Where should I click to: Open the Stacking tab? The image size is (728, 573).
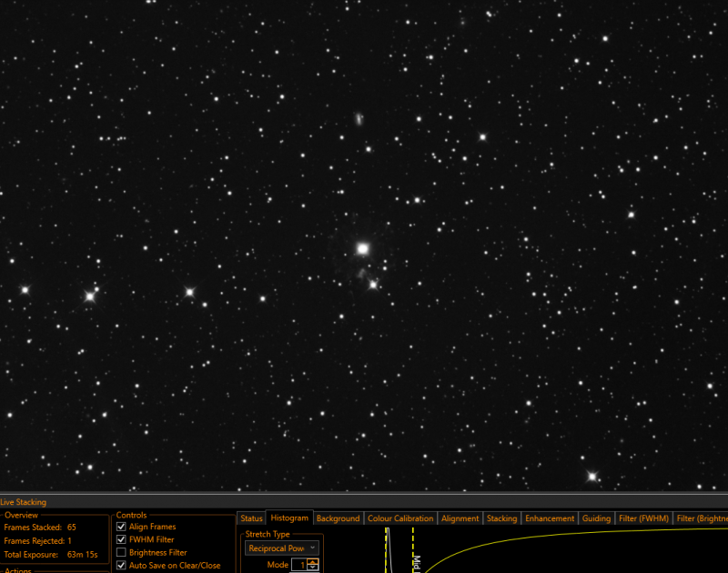pos(501,518)
